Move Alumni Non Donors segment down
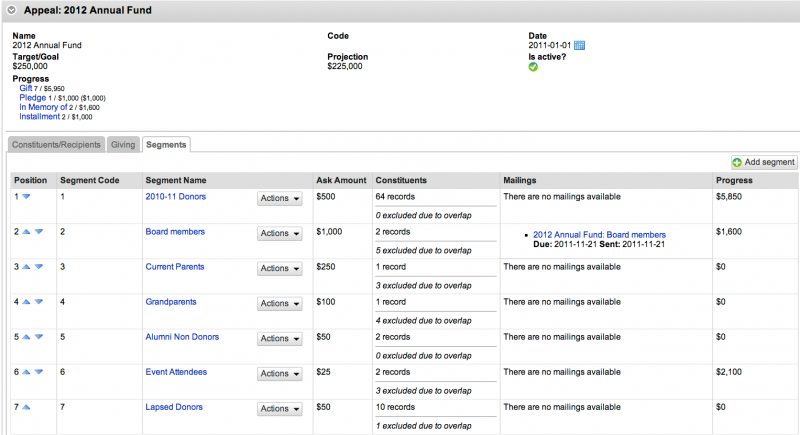 39,337
